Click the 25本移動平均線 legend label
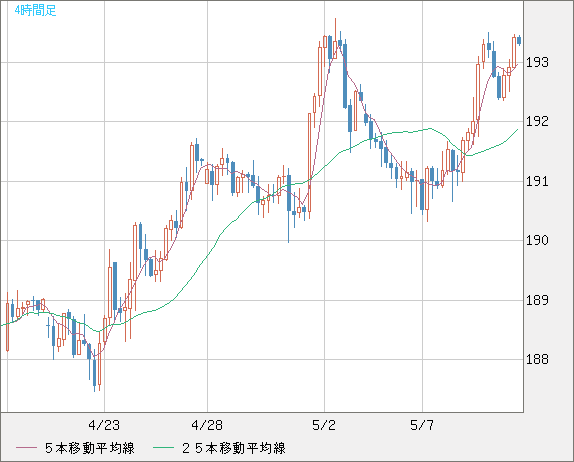The width and height of the screenshot is (574, 462). click(234, 448)
